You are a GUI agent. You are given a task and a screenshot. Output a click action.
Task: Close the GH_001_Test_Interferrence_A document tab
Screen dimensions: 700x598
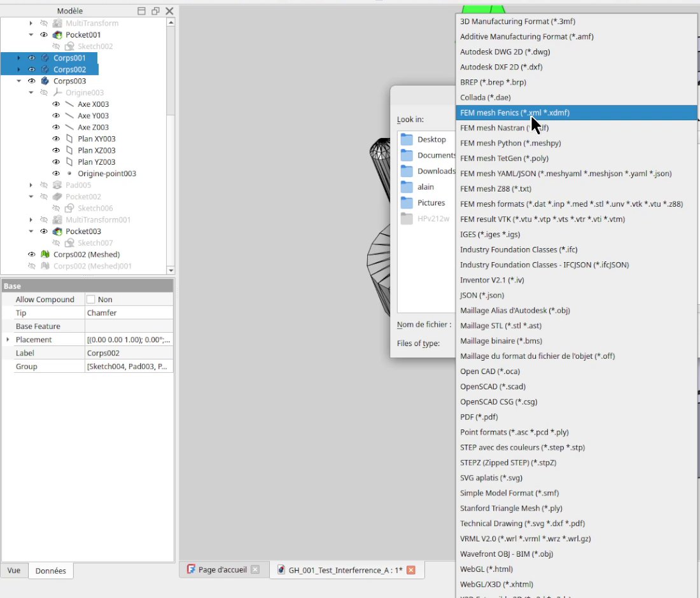411,570
